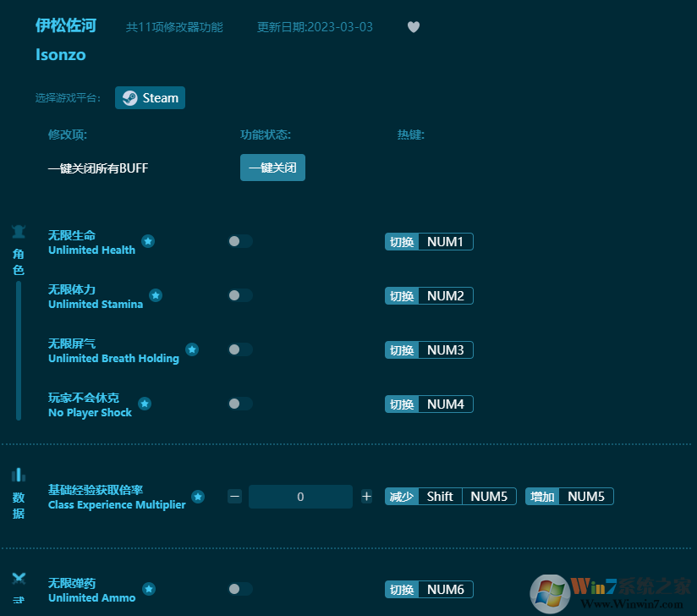Turn on Unlimited Breath Holding switch
Screen dimensions: 697x616
(x=240, y=349)
